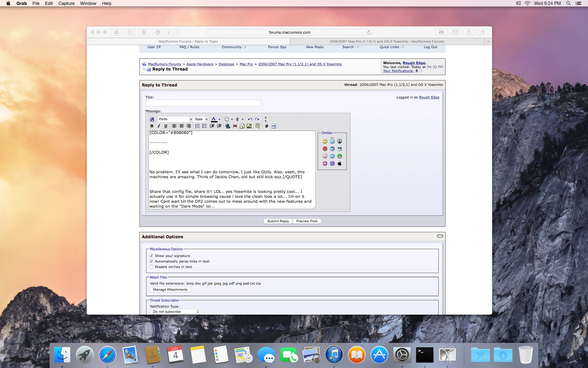Expand Your Notifications dropdown arrow
The height and width of the screenshot is (368, 588).
point(421,71)
